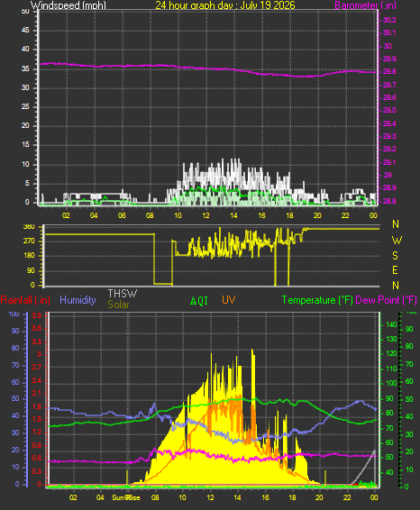Image resolution: width=420 pixels, height=510 pixels.
Task: Click the 3.9 rainfall scale value
Action: pyautogui.click(x=37, y=315)
